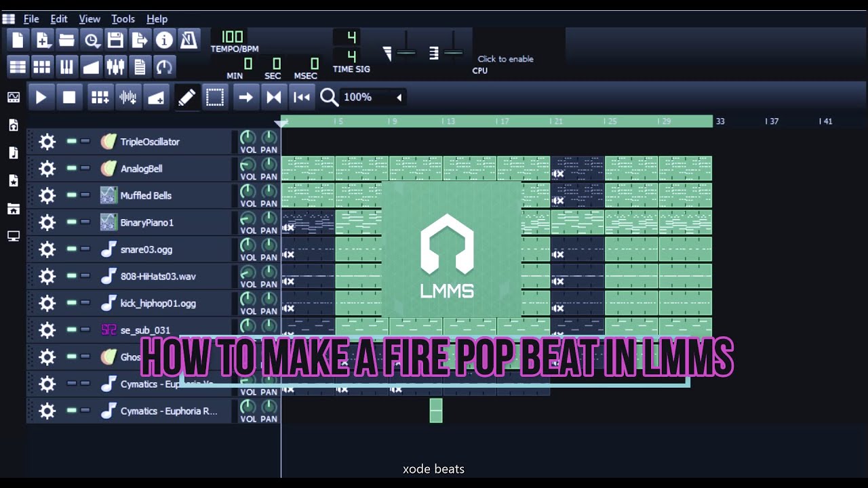The image size is (868, 488).
Task: Open the Automation Editor icon
Action: click(x=91, y=66)
